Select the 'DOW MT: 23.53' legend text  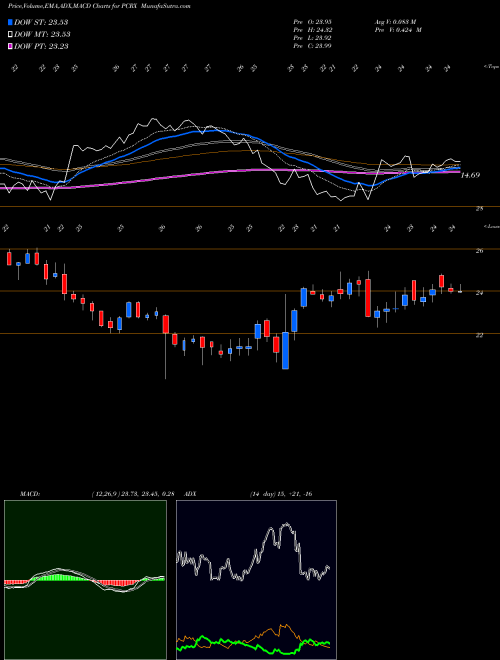[x=42, y=34]
